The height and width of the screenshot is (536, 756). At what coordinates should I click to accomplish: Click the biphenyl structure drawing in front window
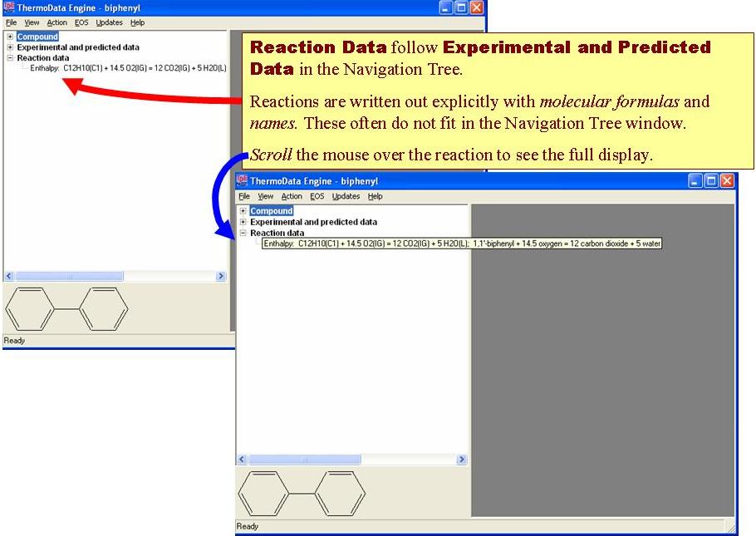[302, 493]
